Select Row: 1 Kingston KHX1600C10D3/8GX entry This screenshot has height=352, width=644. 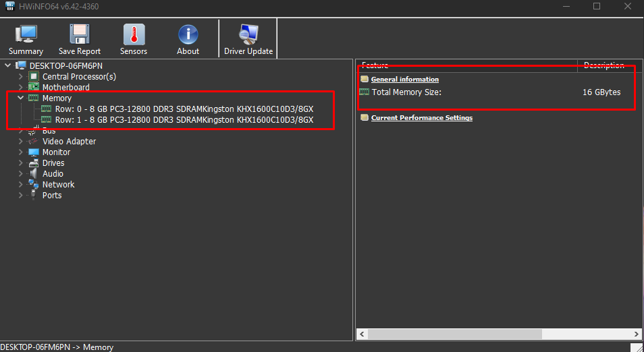184,120
